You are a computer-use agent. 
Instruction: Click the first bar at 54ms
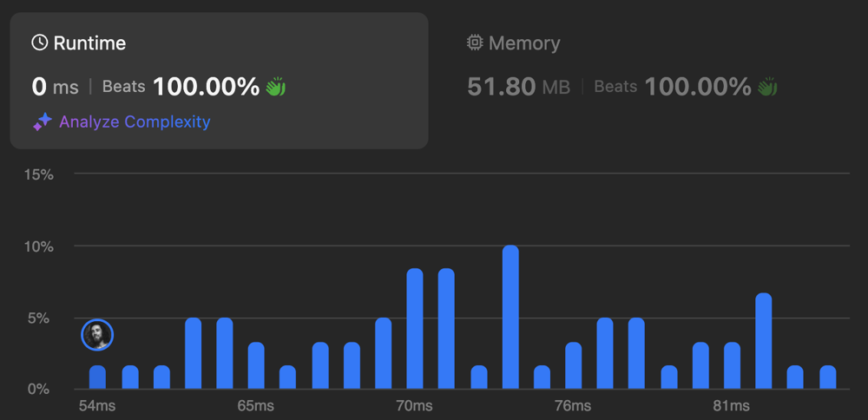coord(97,377)
